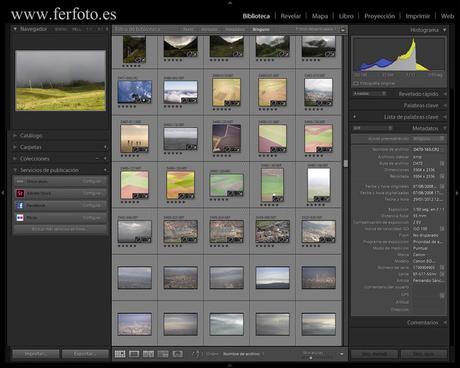Viewport: 460px width, 368px height.
Task: Click the go-to-folder icon beside Ruta de archivo
Action: (442, 163)
